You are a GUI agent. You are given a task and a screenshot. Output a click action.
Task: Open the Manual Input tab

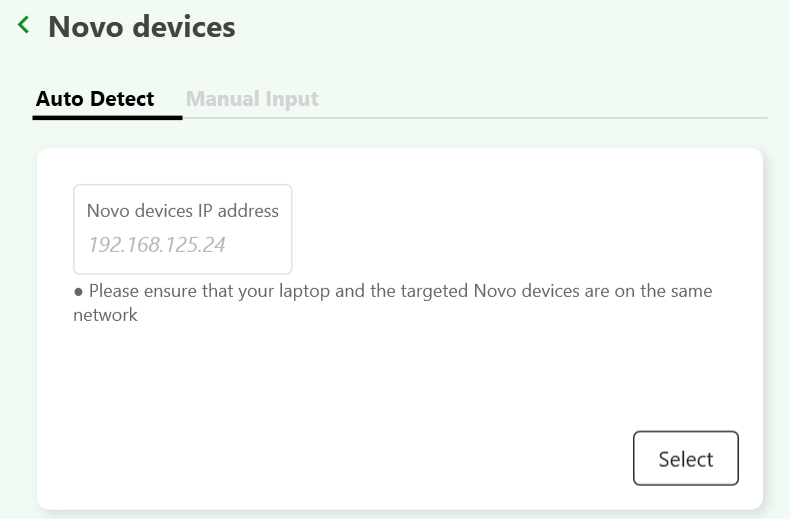(252, 99)
